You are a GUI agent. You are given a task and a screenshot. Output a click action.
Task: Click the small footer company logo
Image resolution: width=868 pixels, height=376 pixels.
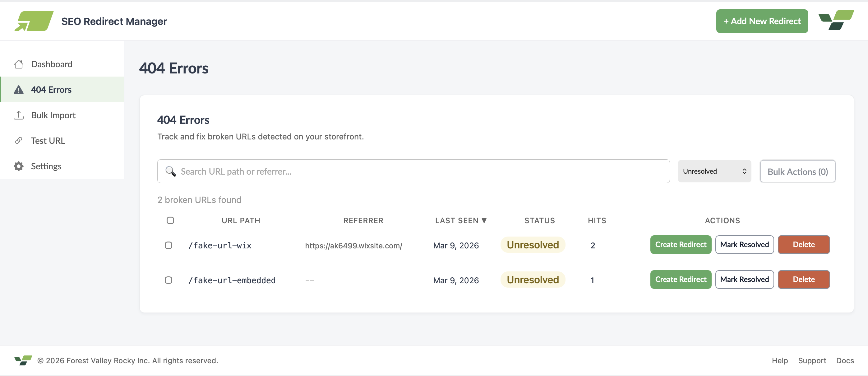(x=23, y=360)
